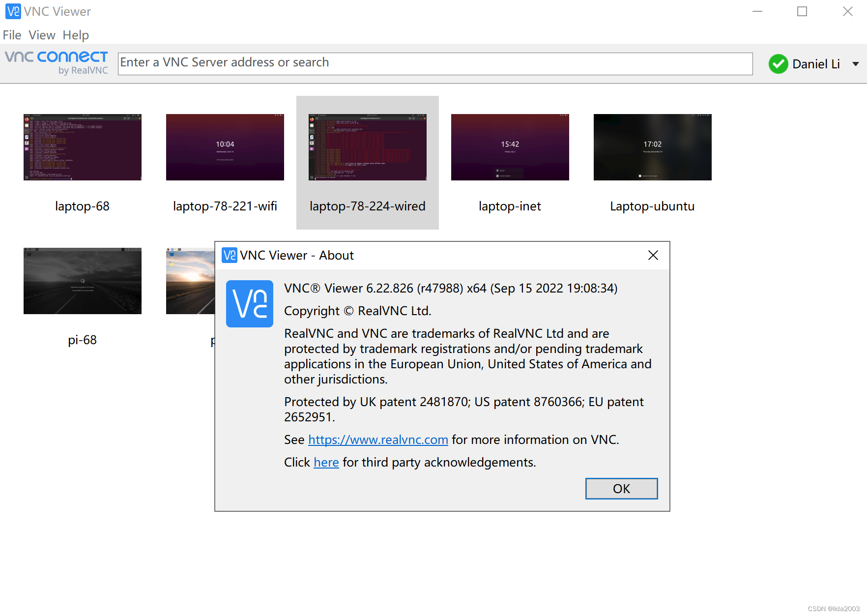867x616 pixels.
Task: Click the About dialog title bar icon
Action: [230, 255]
